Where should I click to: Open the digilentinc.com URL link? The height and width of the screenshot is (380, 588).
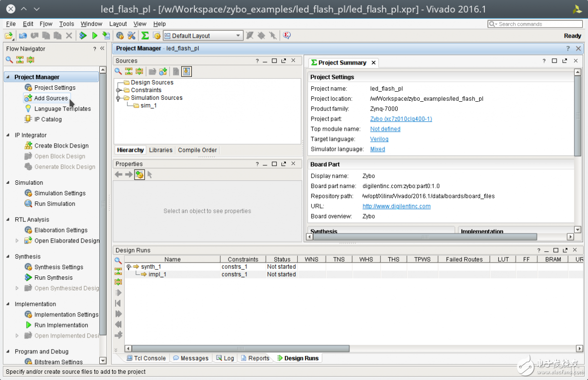pos(396,206)
